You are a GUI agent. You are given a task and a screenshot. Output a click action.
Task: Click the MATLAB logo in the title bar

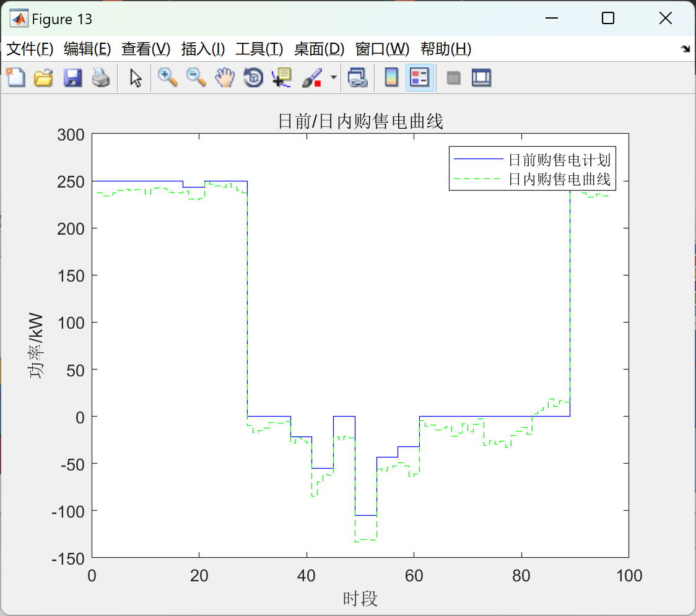pyautogui.click(x=19, y=19)
